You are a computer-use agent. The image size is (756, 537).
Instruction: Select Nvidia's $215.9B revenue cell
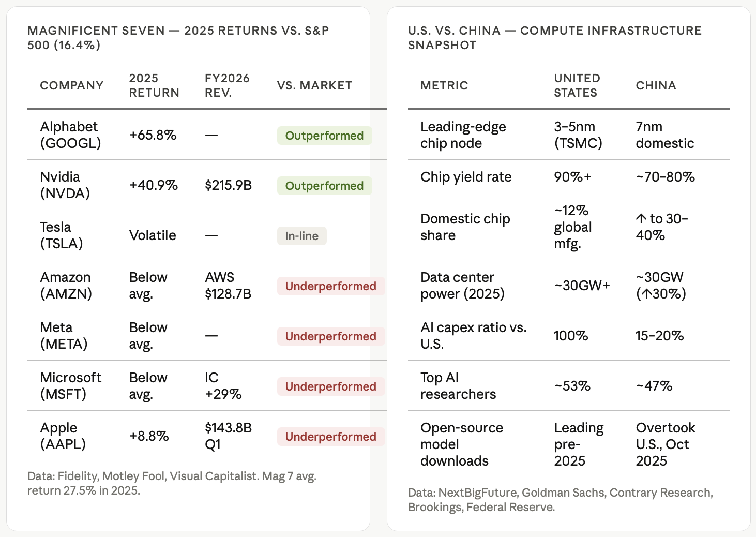tap(228, 185)
